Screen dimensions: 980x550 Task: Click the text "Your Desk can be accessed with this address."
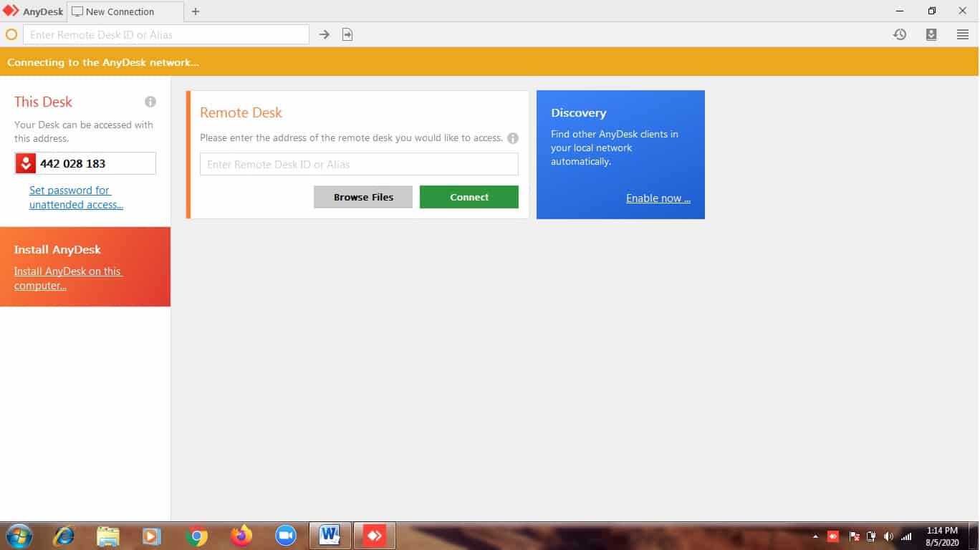pyautogui.click(x=84, y=132)
